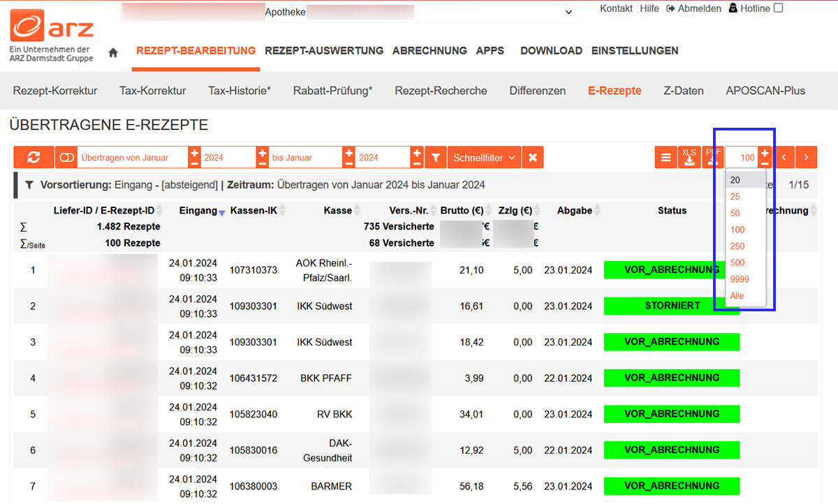This screenshot has height=504, width=838.
Task: Click the funnel filter icon button
Action: coord(436,158)
